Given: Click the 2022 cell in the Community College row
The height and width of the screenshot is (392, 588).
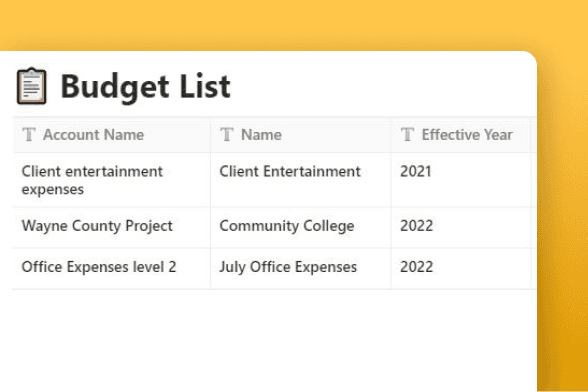Looking at the screenshot, I should pos(461,227).
